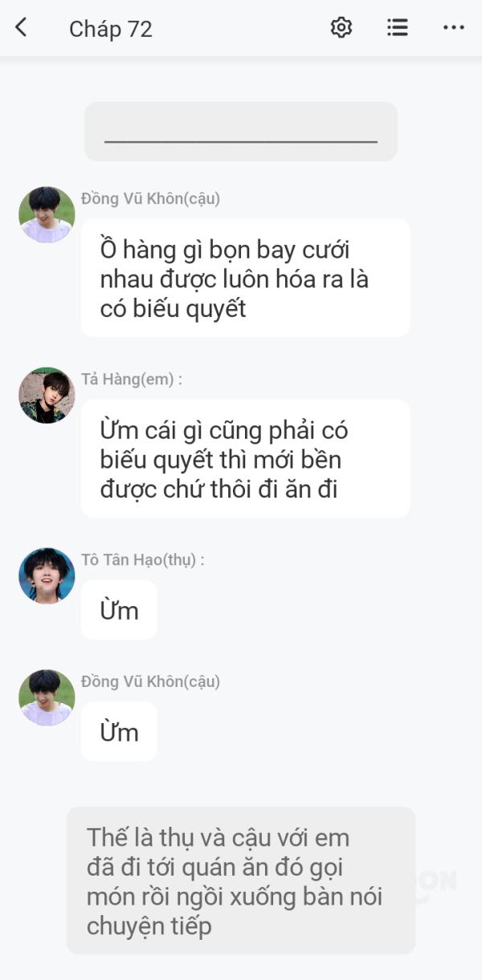Select message starting with 'Ồ hàng gì'
Screen dimensions: 482x980
coord(245,279)
